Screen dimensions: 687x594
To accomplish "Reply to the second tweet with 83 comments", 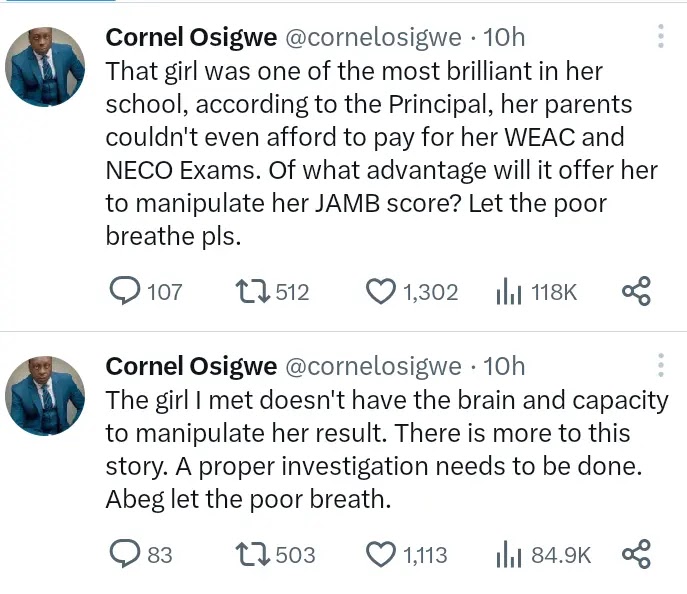I will click(x=124, y=553).
